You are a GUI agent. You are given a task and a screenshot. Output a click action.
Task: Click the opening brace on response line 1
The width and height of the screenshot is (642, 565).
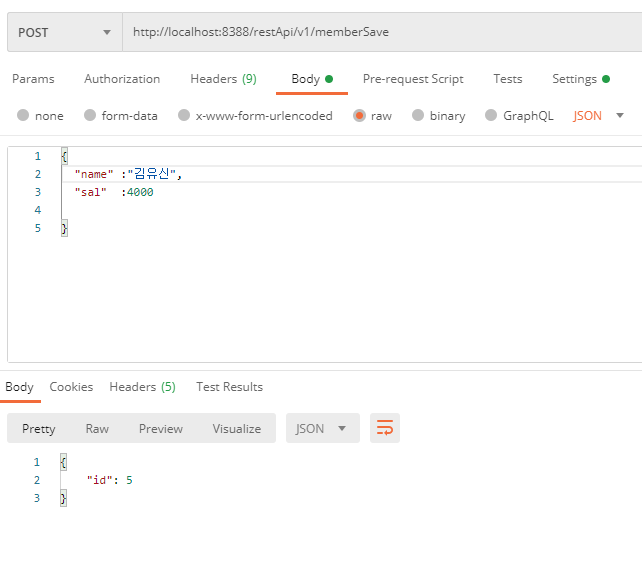coord(63,462)
